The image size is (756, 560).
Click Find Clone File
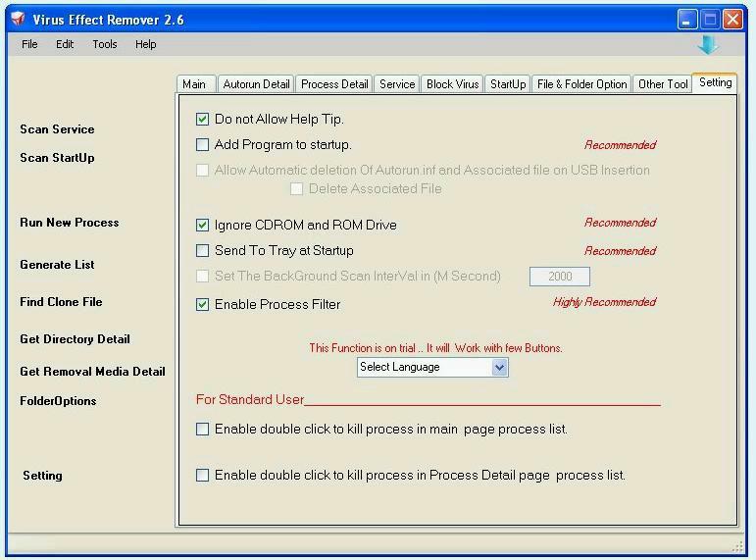[x=61, y=302]
